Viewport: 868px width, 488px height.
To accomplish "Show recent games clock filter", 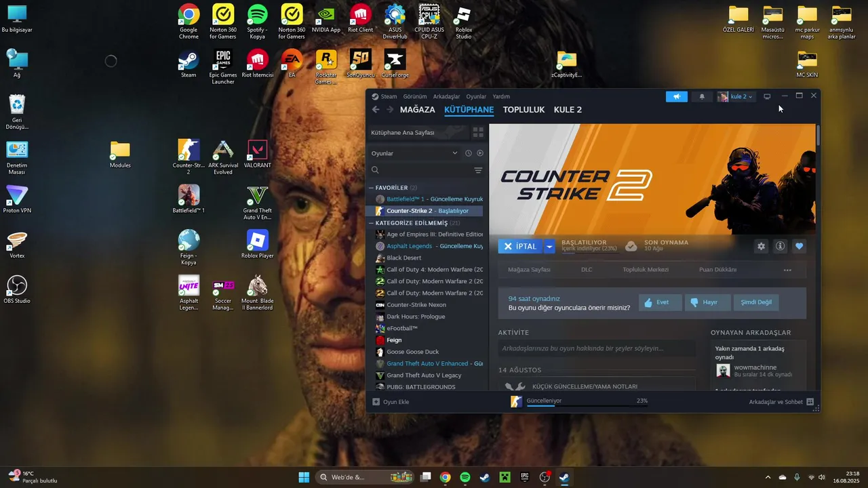I will tap(468, 153).
